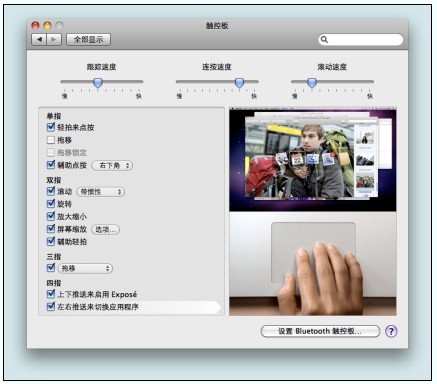The image size is (437, 384).
Task: Uncheck the 旋转 checkbox
Action: (x=51, y=204)
